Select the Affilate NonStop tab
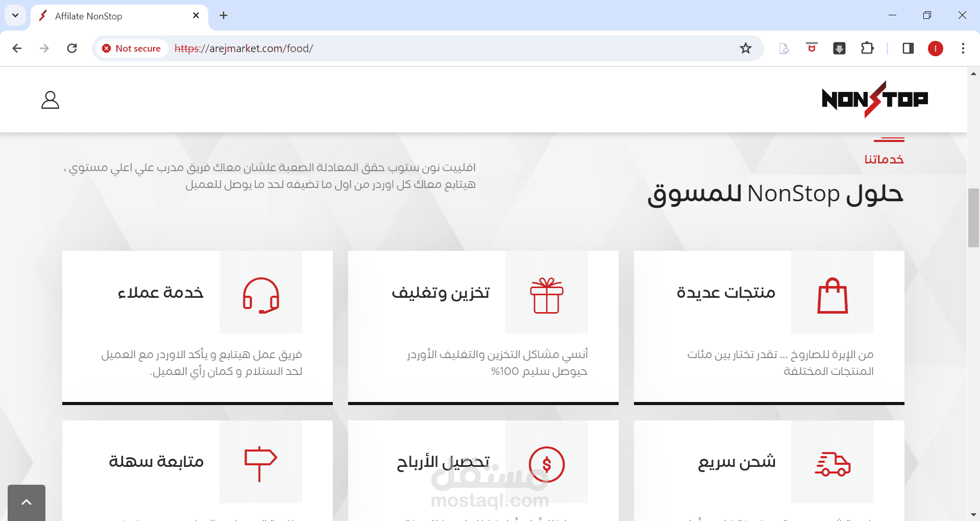980x521 pixels. [x=120, y=16]
